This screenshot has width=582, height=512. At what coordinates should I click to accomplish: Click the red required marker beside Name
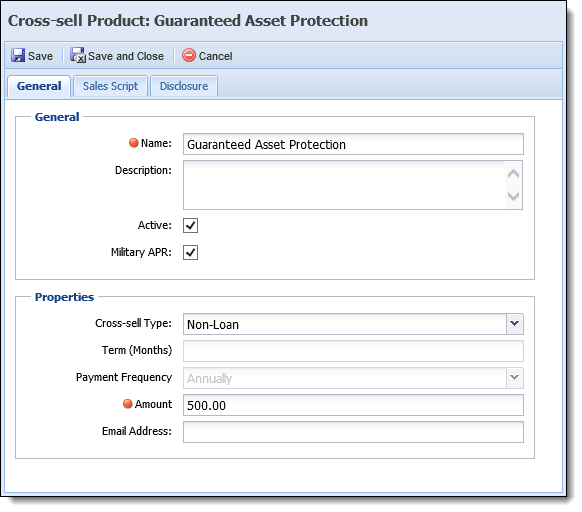point(134,143)
